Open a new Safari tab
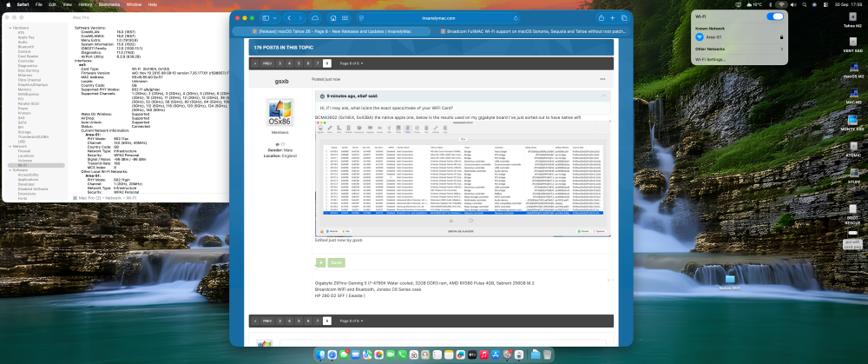 pyautogui.click(x=613, y=17)
